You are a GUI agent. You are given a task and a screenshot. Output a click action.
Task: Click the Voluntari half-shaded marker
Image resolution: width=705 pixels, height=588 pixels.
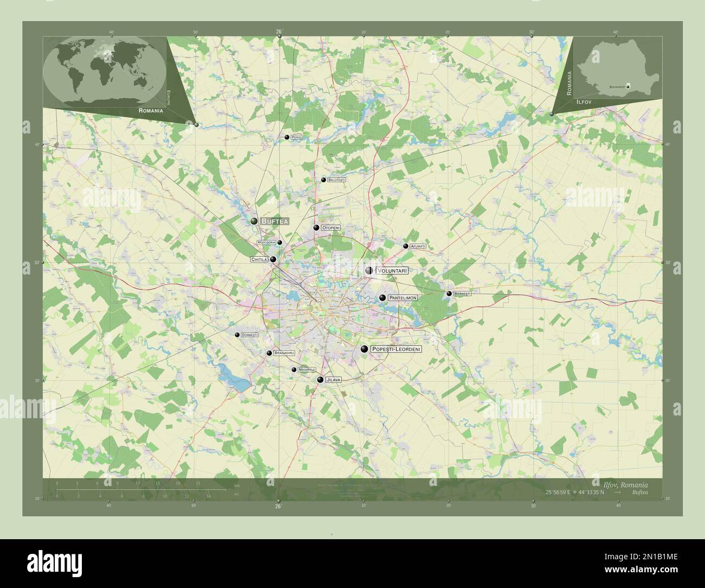369,270
